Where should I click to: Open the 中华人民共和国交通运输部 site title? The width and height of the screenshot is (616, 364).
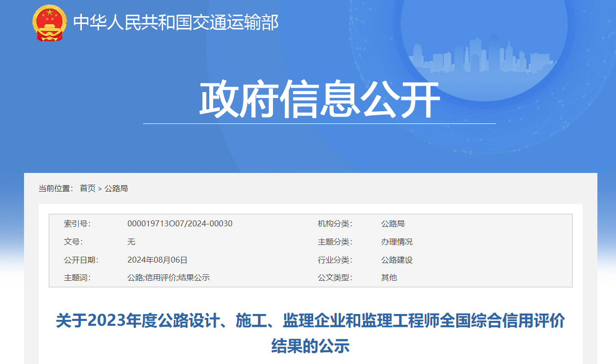pyautogui.click(x=175, y=23)
